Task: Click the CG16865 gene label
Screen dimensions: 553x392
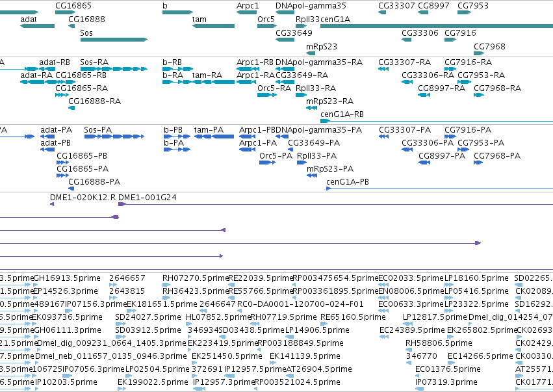Action: click(73, 6)
